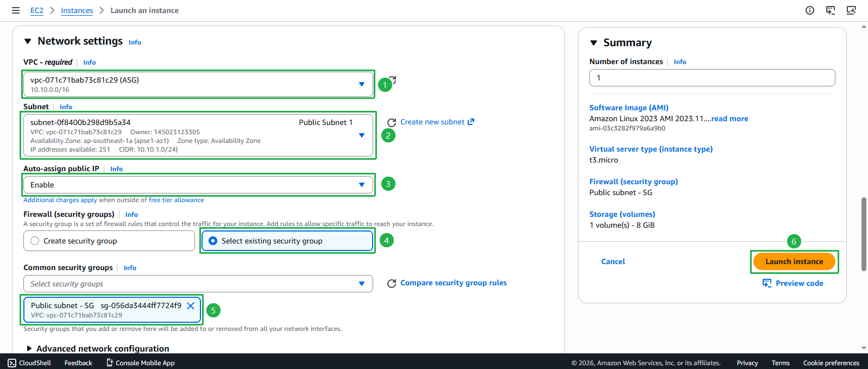The width and height of the screenshot is (868, 369).
Task: Click the Console Mobile App phone icon
Action: click(x=110, y=362)
